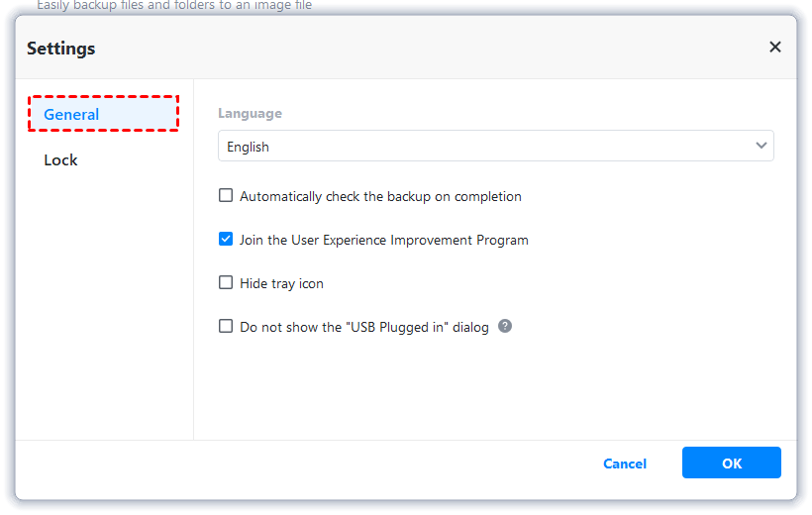Click the "Easily backup files" background text

174,6
